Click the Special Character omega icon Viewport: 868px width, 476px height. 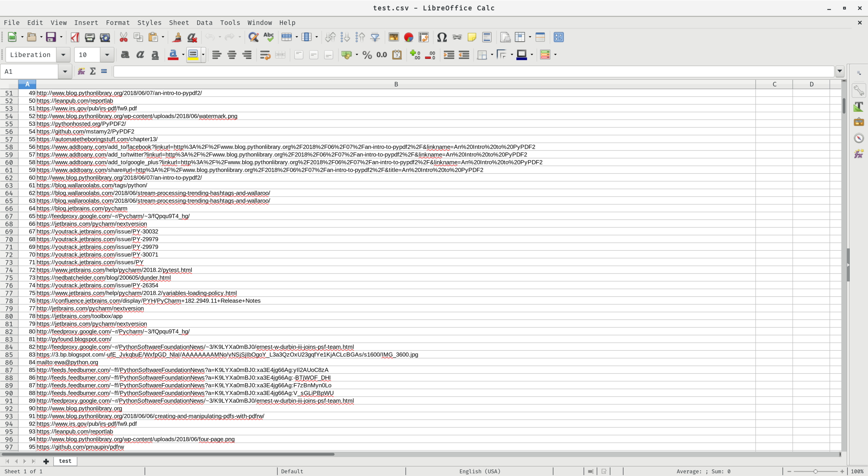click(442, 37)
